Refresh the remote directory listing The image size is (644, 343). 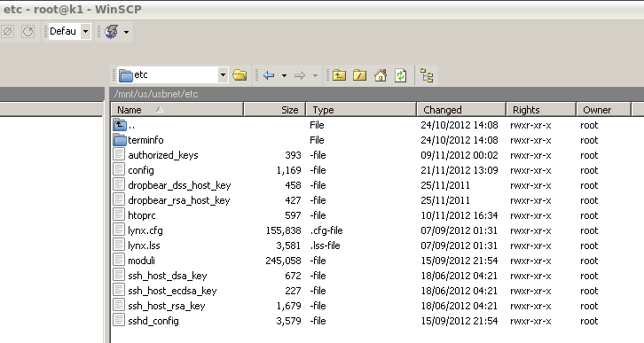point(400,75)
